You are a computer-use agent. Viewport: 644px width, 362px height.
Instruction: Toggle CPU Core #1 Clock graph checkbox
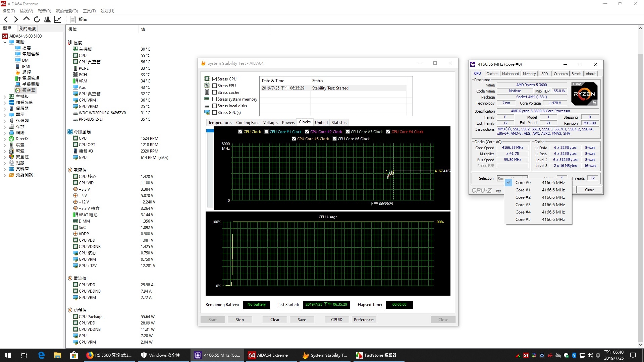[x=266, y=132]
